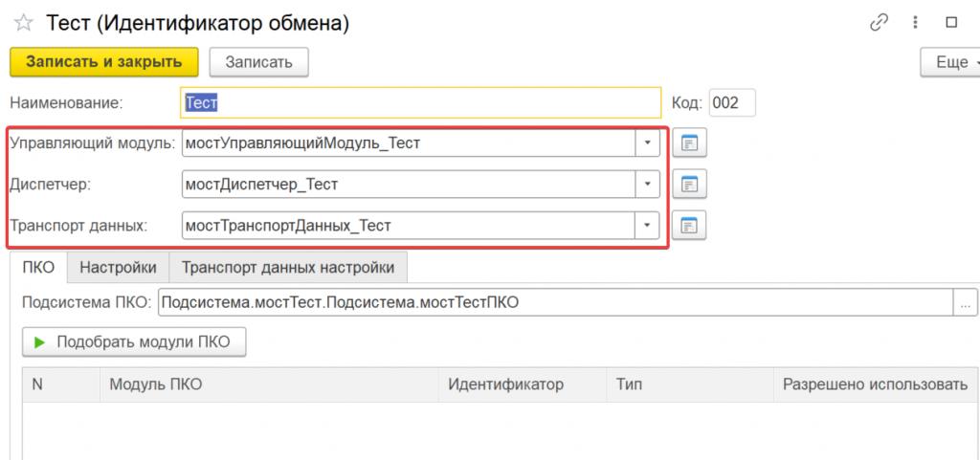Click the Наименование input field
The height and width of the screenshot is (460, 980).
click(421, 102)
